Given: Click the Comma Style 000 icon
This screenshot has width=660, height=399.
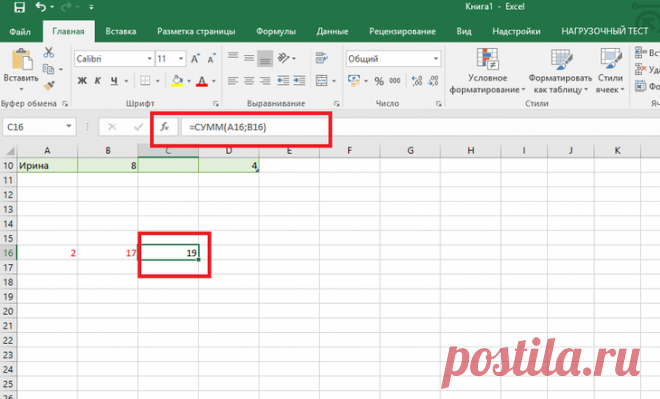Looking at the screenshot, I should 395,81.
